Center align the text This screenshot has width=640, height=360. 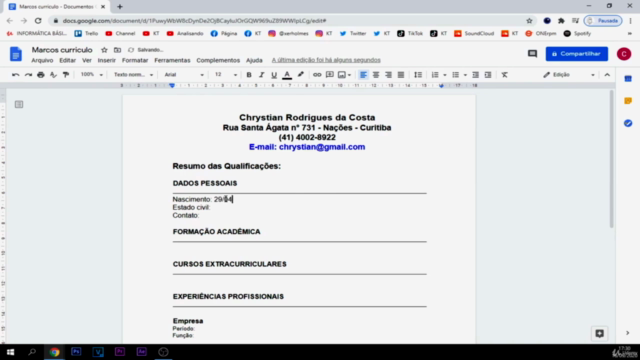coord(376,75)
